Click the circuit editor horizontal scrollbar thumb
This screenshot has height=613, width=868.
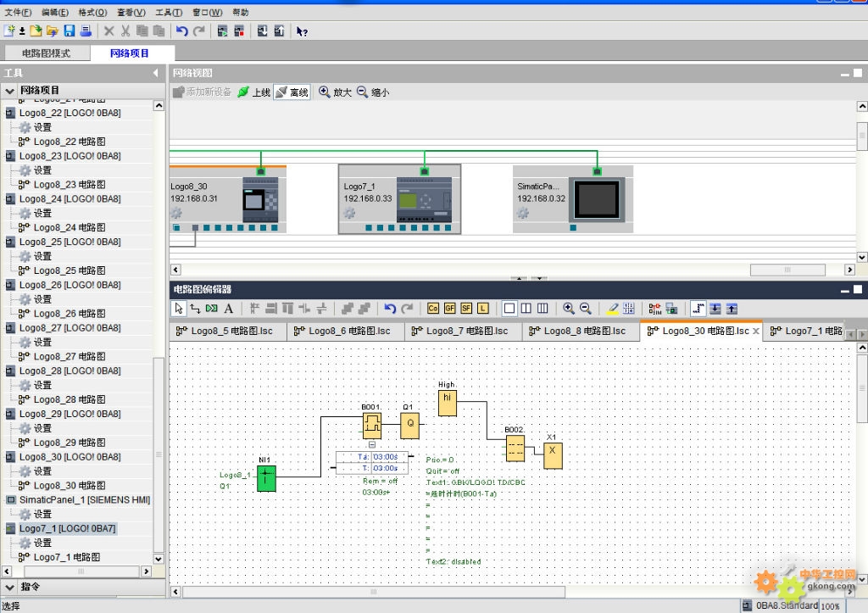point(374,592)
